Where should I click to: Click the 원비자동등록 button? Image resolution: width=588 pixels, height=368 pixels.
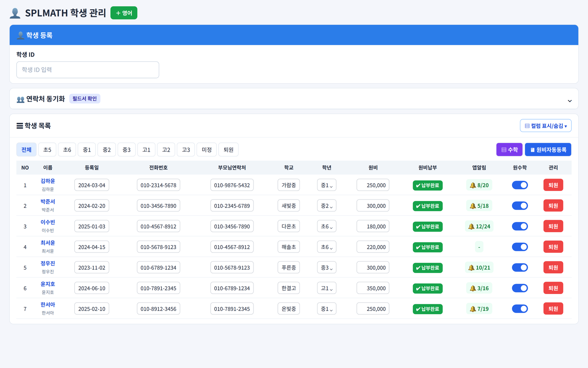click(x=548, y=150)
